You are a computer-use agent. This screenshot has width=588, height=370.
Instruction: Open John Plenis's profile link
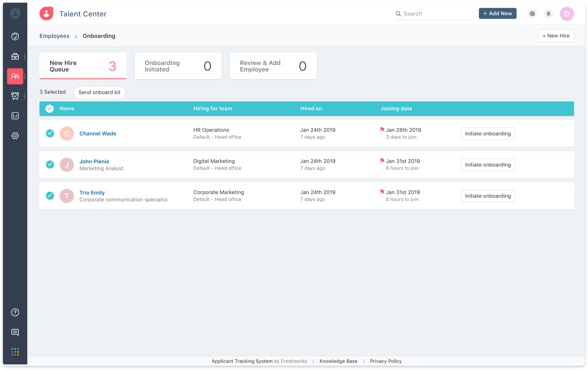pos(94,161)
